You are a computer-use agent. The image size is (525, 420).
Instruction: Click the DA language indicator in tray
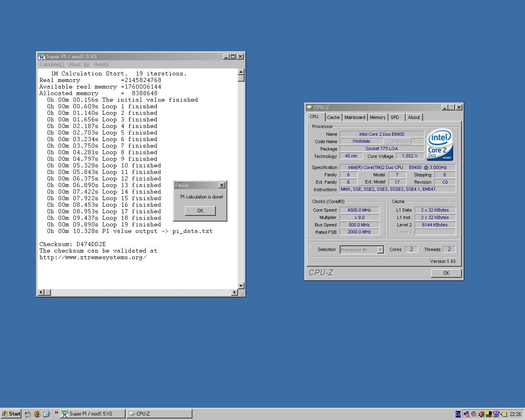point(458,414)
